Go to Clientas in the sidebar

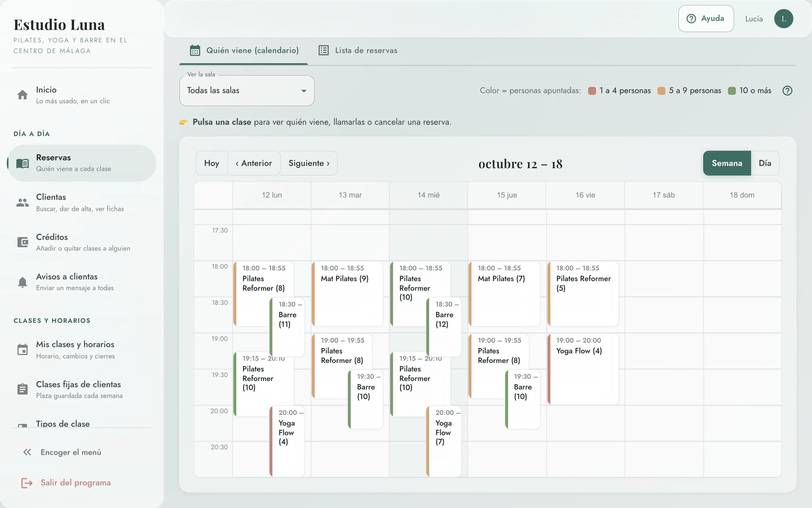82,203
